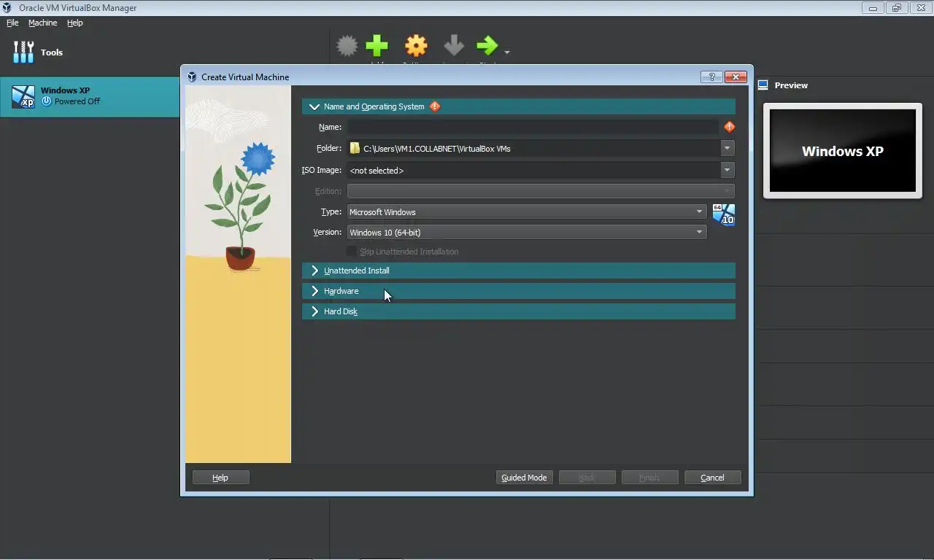
Task: Open the Type dropdown
Action: coord(527,212)
